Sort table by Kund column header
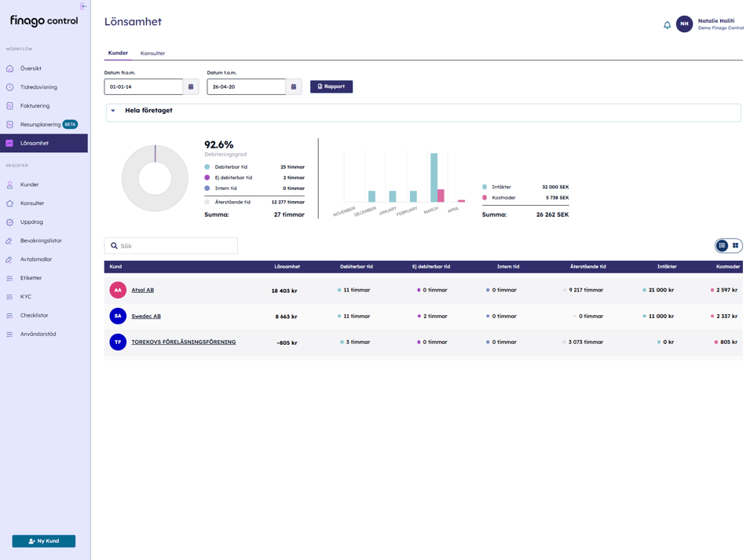 [x=115, y=267]
